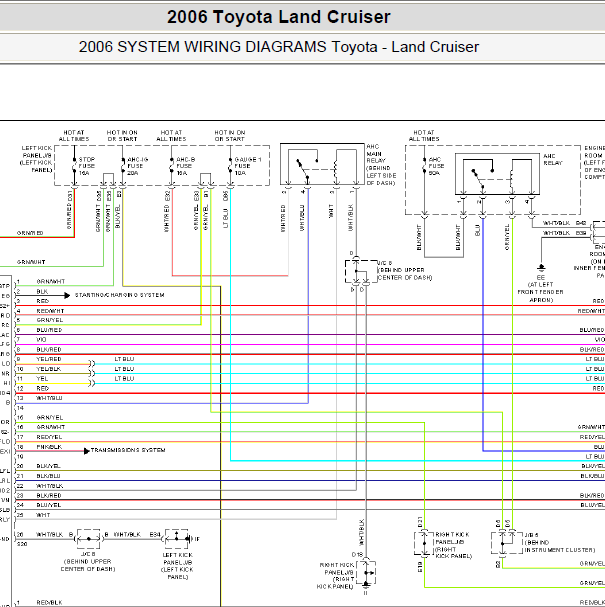Click the GAUGE 1 fuse element symbol
Image resolution: width=605 pixels, height=607 pixels.
point(230,167)
